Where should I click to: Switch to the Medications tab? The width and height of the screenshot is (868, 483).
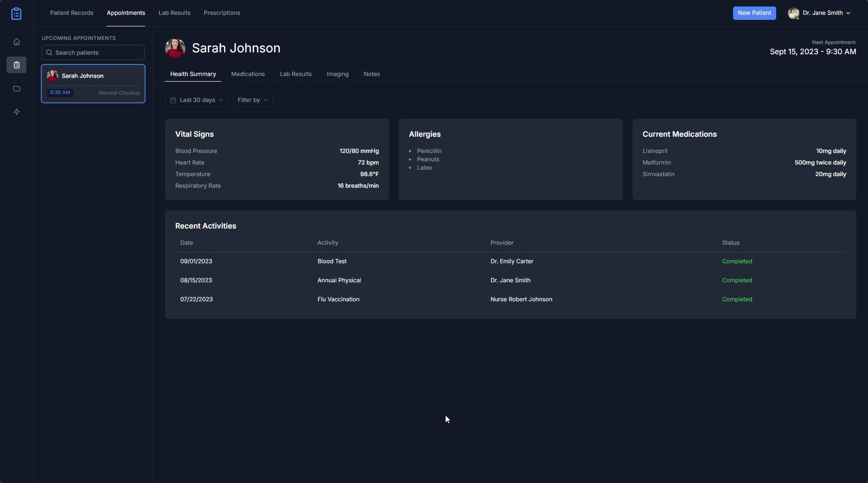pyautogui.click(x=248, y=74)
